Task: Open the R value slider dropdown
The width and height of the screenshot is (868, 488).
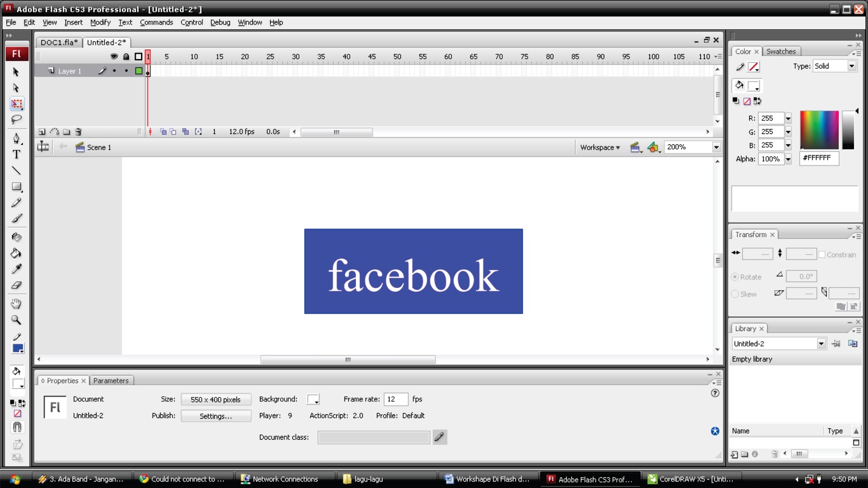Action: pos(788,118)
